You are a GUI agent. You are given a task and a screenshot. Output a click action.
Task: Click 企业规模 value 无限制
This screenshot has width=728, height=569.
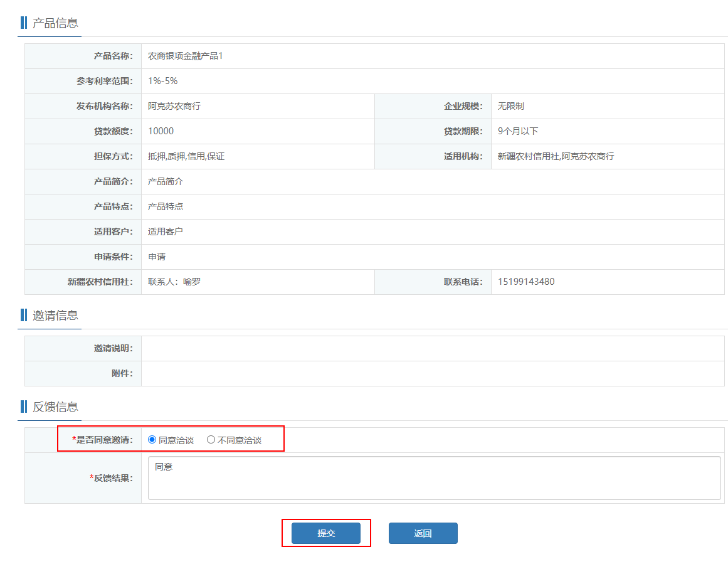(x=510, y=106)
